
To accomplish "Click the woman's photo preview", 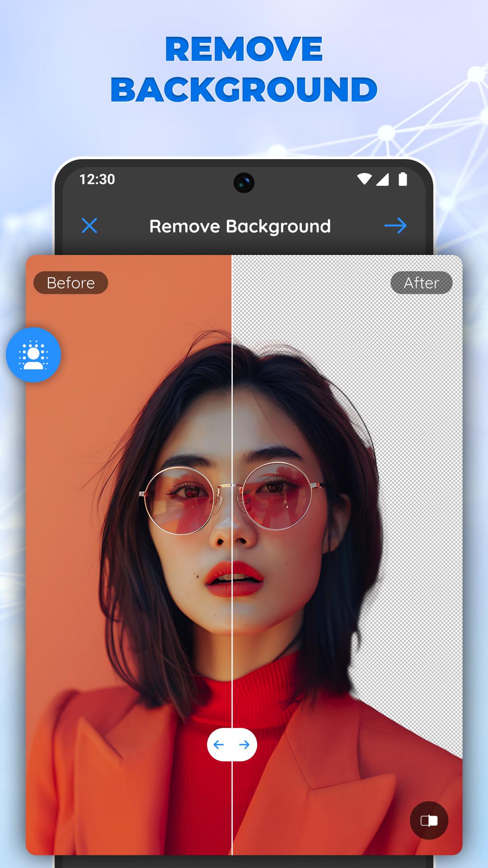I will [x=244, y=555].
